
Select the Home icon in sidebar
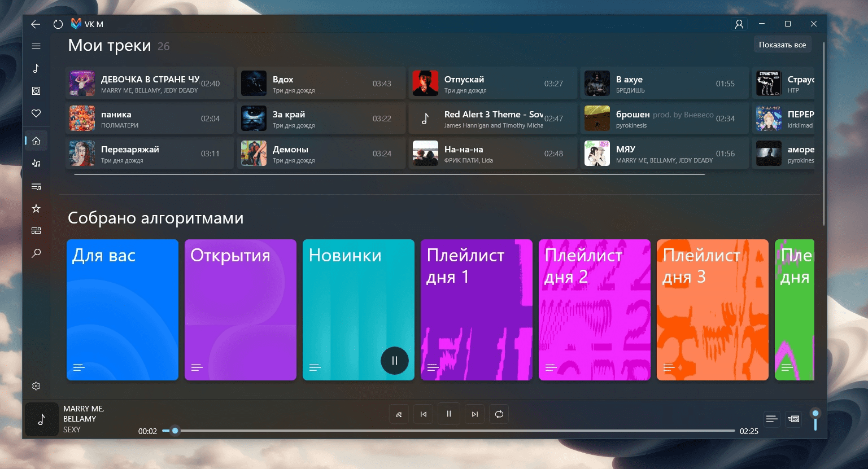(x=36, y=141)
